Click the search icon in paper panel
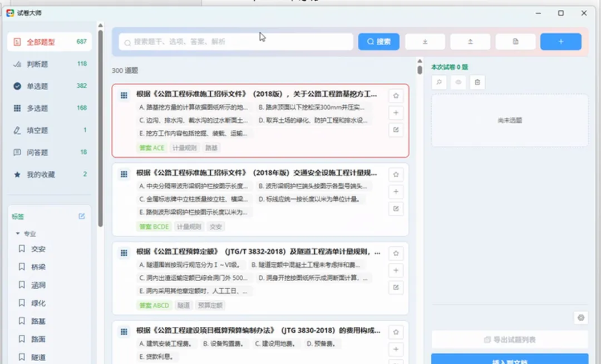Image resolution: width=601 pixels, height=364 pixels. (439, 82)
